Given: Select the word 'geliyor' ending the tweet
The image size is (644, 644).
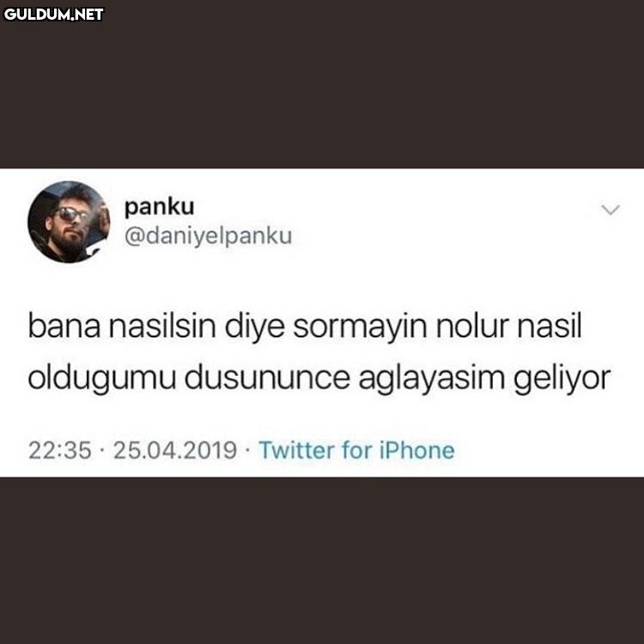Looking at the screenshot, I should [562, 380].
